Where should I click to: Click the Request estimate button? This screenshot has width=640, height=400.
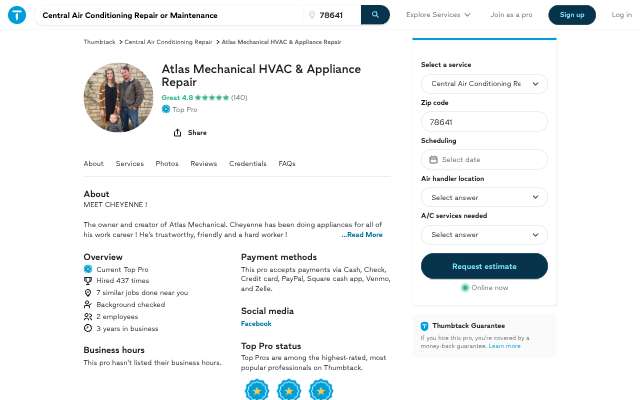tap(484, 266)
